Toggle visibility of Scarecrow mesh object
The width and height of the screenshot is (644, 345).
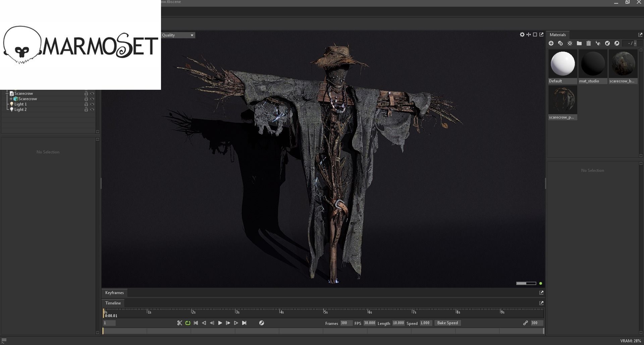92,99
